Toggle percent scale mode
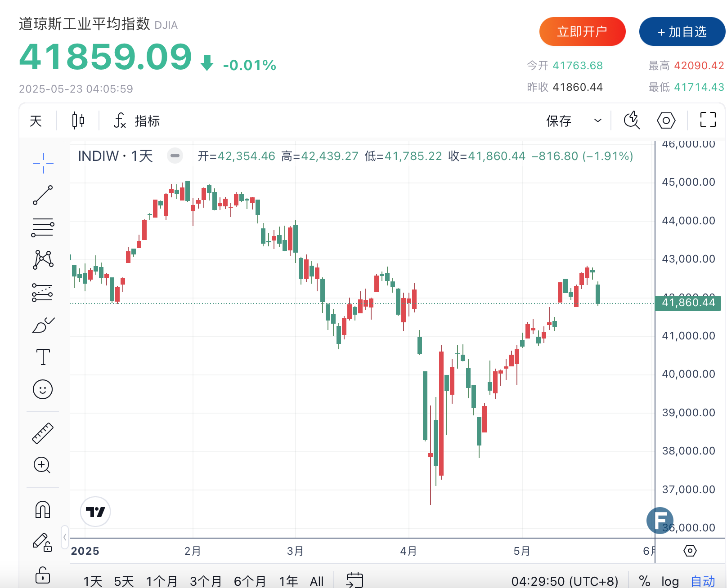 [644, 581]
